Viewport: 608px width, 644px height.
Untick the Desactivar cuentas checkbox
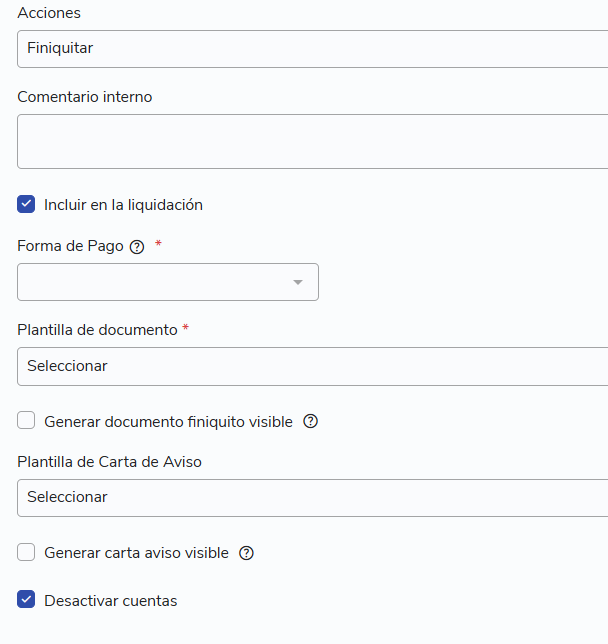click(26, 599)
